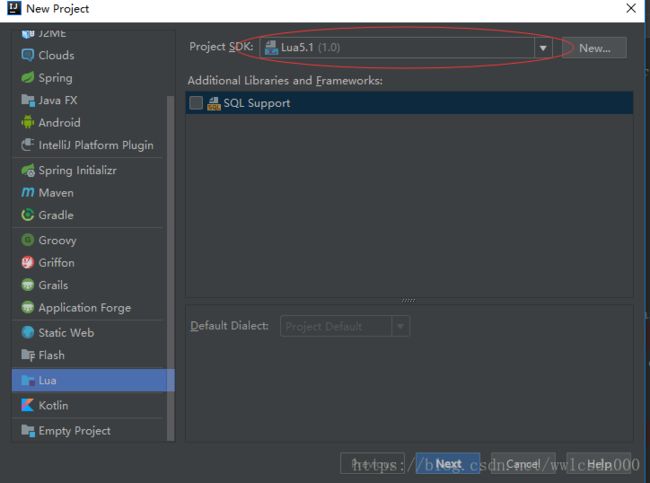Click the Help button
Image resolution: width=650 pixels, height=483 pixels.
coord(599,464)
